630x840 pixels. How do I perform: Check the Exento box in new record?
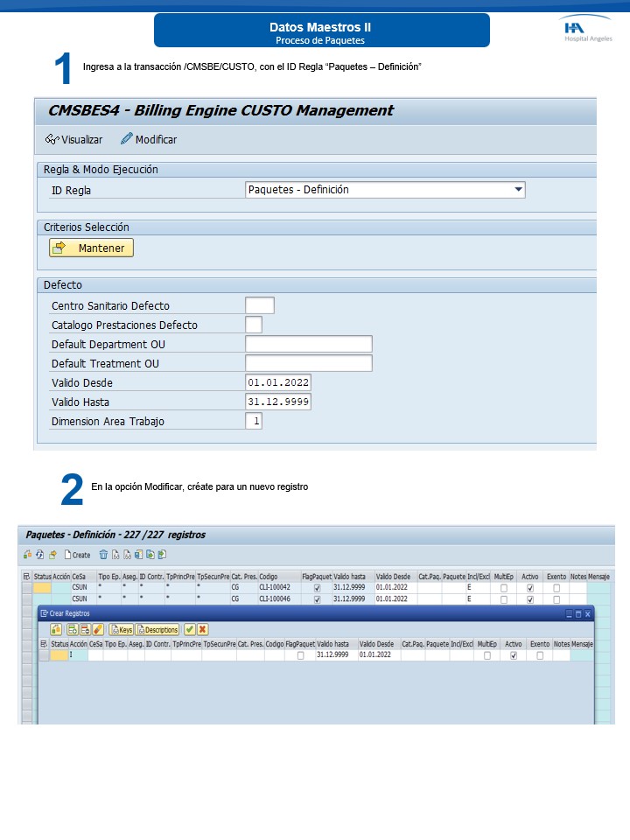(540, 655)
